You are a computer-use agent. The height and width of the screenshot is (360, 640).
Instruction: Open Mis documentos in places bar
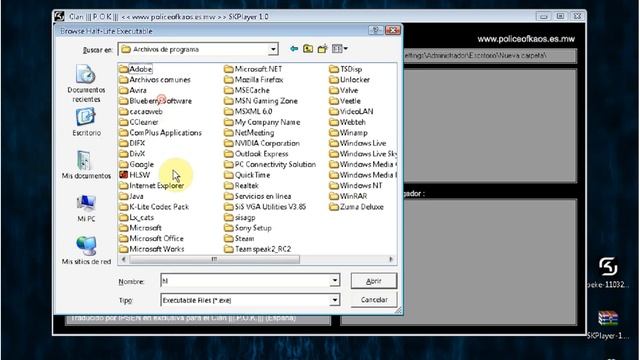[86, 165]
